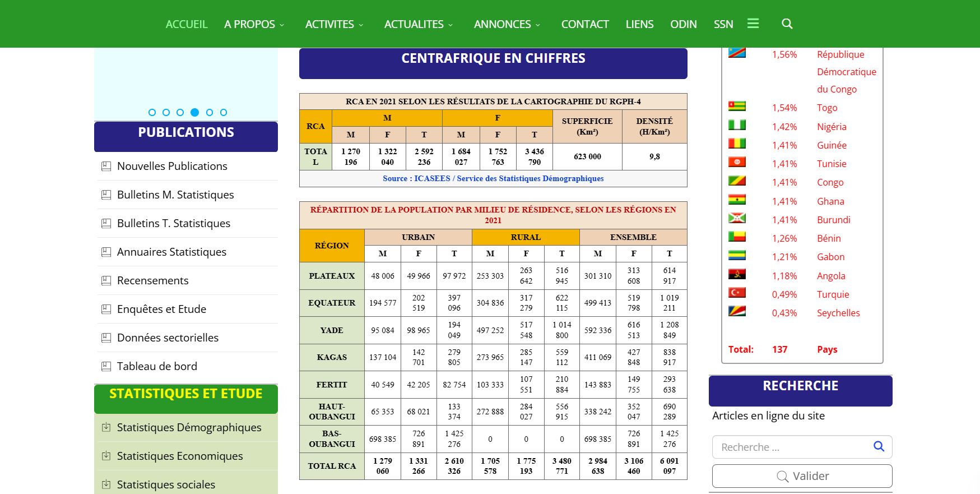Click the book icon beside Recensements
The width and height of the screenshot is (980, 494).
pyautogui.click(x=106, y=280)
